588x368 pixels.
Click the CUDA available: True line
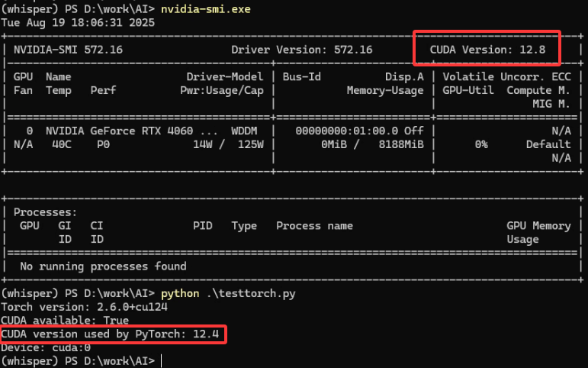(x=65, y=321)
